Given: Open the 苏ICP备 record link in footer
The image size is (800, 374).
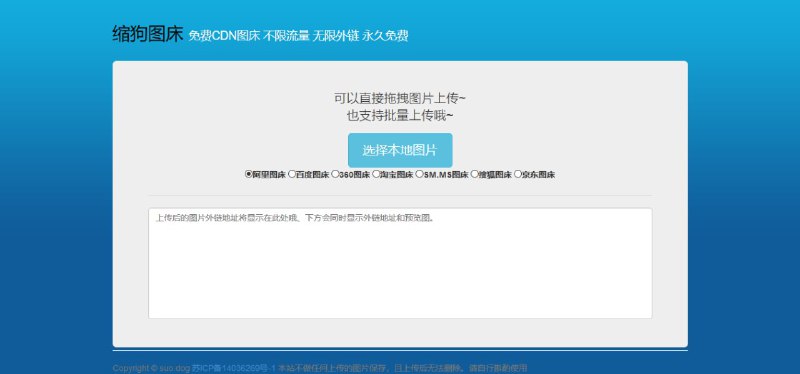Looking at the screenshot, I should pos(234,368).
